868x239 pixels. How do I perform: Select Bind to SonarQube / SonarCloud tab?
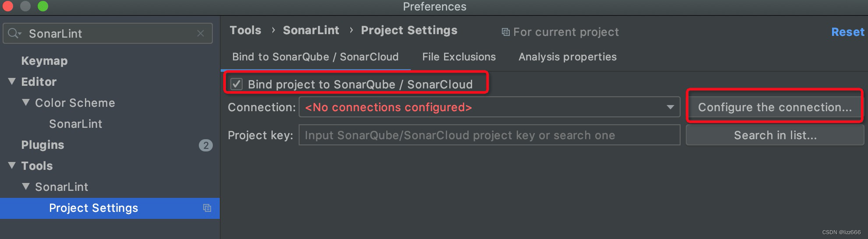pyautogui.click(x=315, y=57)
